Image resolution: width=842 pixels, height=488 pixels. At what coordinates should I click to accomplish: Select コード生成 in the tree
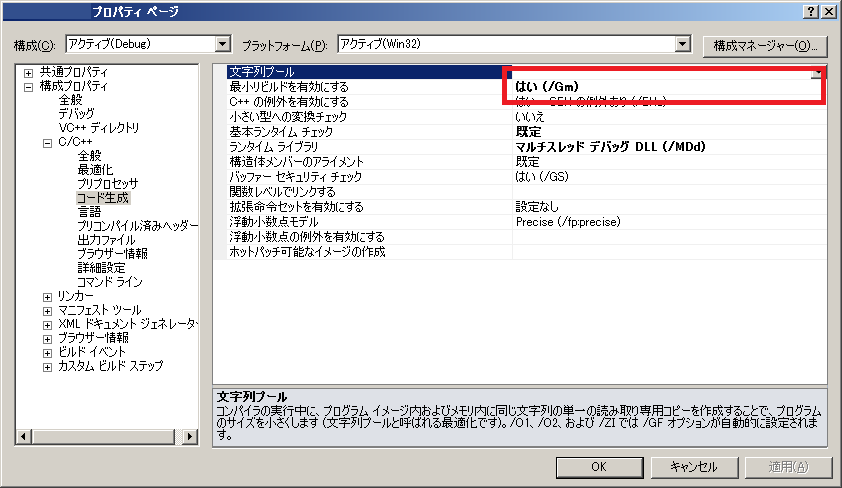(x=103, y=198)
